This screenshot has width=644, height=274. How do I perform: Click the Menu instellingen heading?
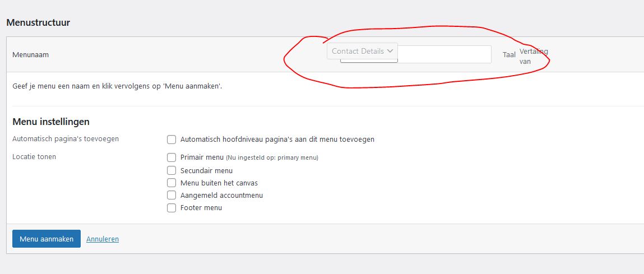(x=51, y=122)
